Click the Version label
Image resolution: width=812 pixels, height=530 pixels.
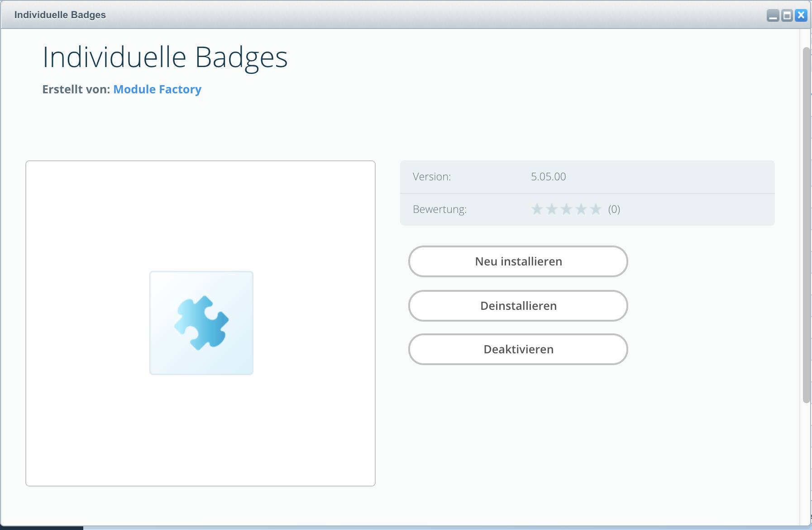tap(432, 177)
